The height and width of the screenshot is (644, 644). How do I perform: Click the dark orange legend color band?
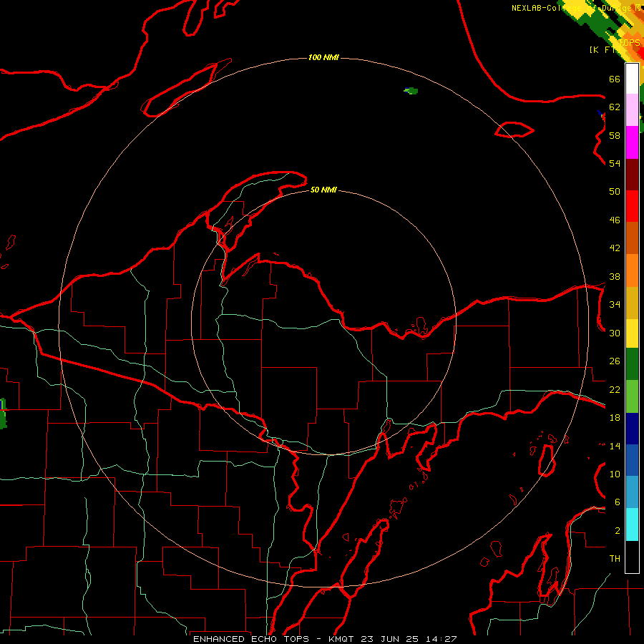(632, 238)
